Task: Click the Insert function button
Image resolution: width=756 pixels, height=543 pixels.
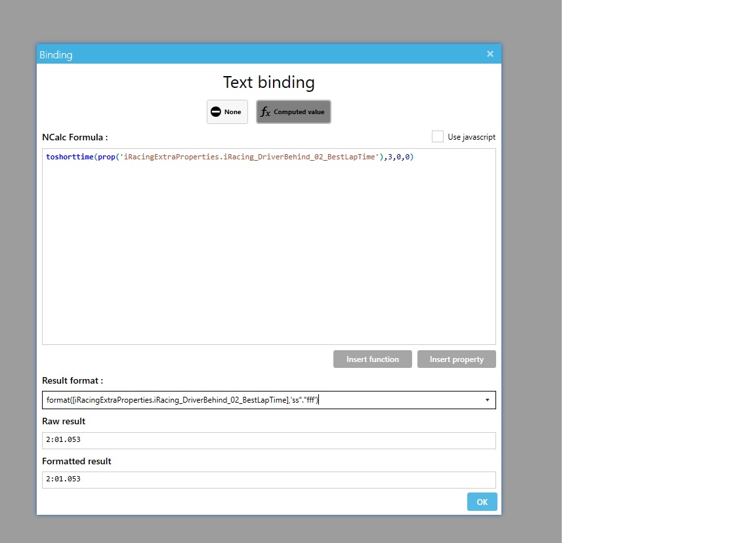Action: 372,359
